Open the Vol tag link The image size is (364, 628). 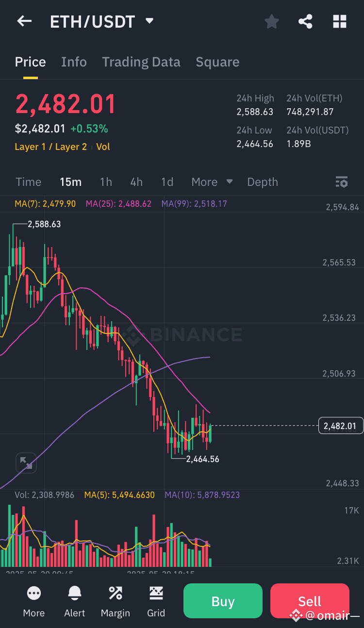(103, 147)
